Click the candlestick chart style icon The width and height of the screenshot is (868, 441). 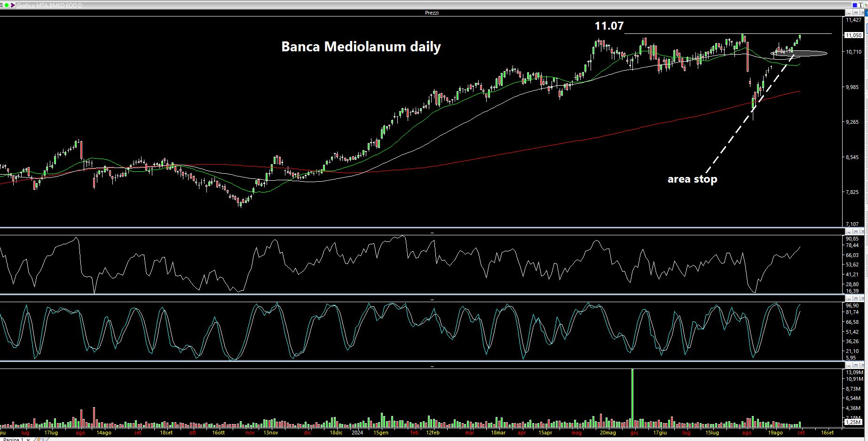[x=866, y=5]
